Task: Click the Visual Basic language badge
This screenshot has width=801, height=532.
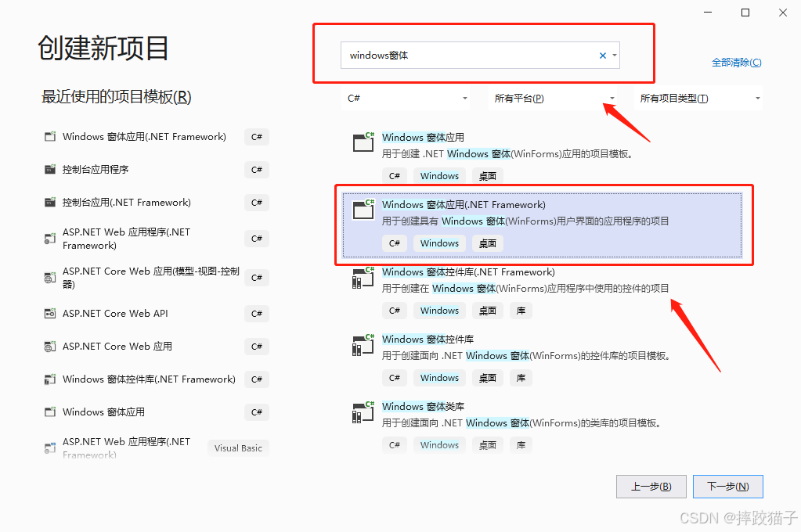Action: tap(238, 448)
